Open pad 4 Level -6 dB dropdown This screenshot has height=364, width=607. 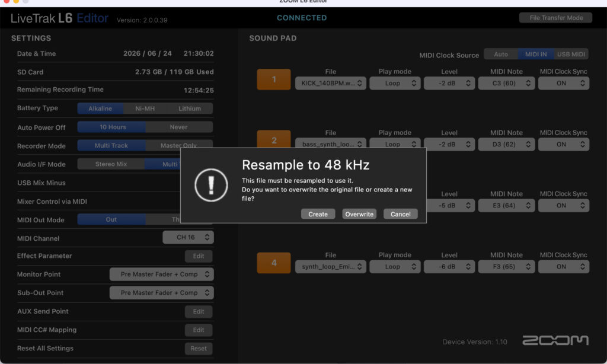(x=449, y=267)
